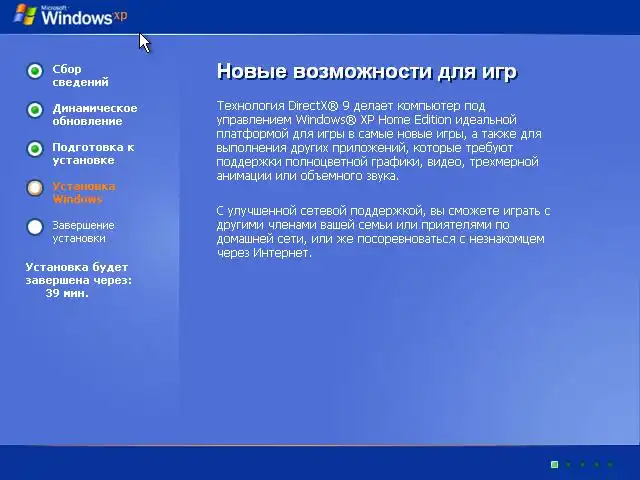
Task: Click the Установка будет завершена через text
Action: point(79,273)
